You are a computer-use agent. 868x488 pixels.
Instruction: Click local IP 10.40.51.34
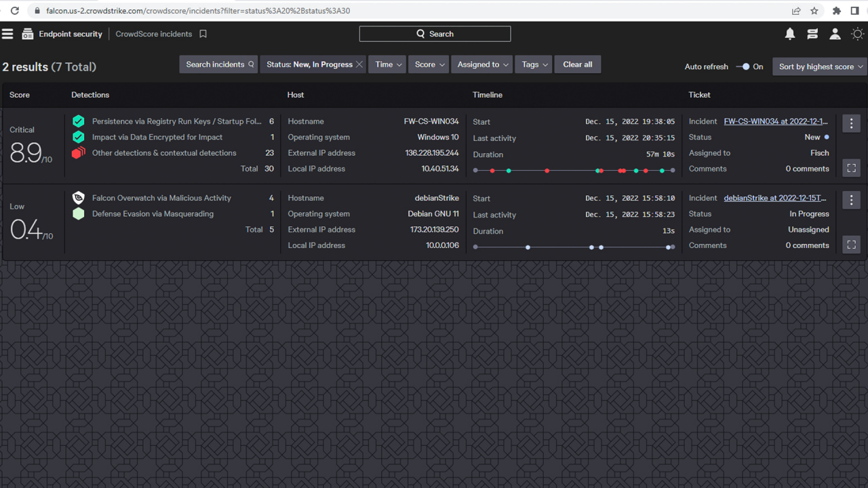[440, 169]
